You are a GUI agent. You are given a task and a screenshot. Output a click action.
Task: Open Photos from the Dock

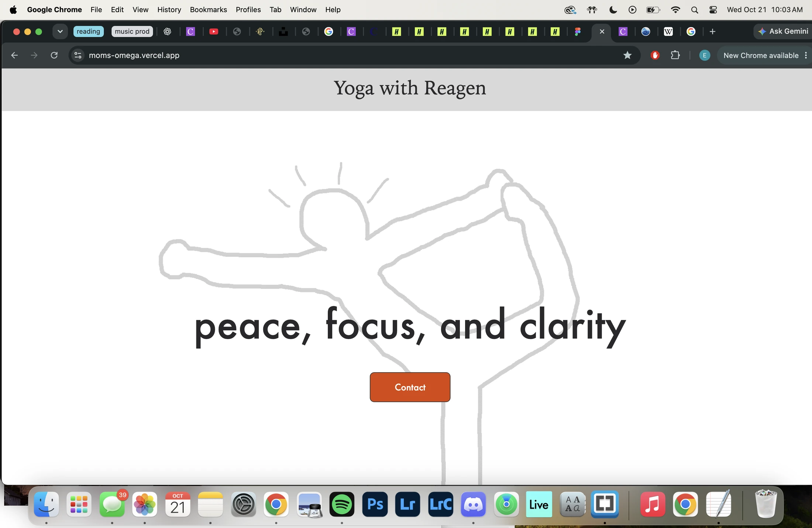tap(145, 504)
